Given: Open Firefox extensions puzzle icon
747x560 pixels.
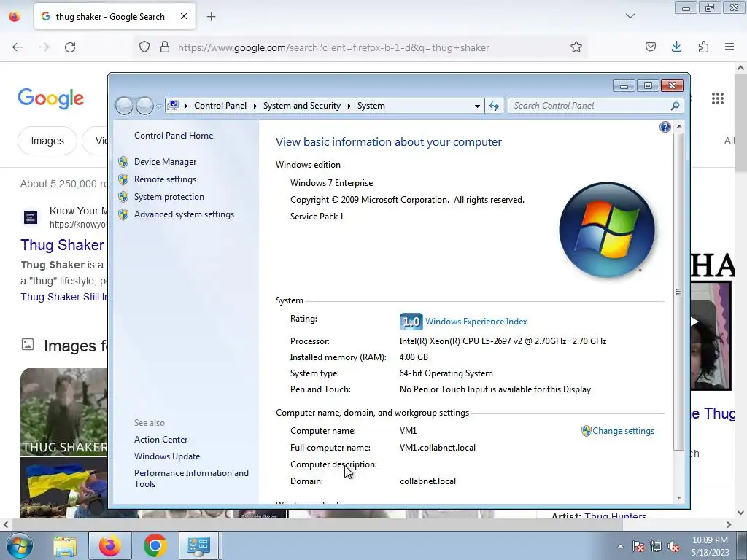Looking at the screenshot, I should [x=703, y=47].
